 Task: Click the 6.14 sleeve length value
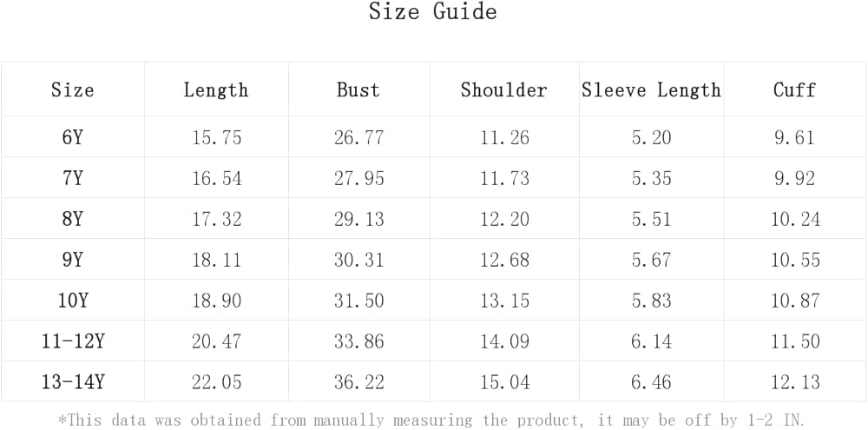pyautogui.click(x=651, y=341)
